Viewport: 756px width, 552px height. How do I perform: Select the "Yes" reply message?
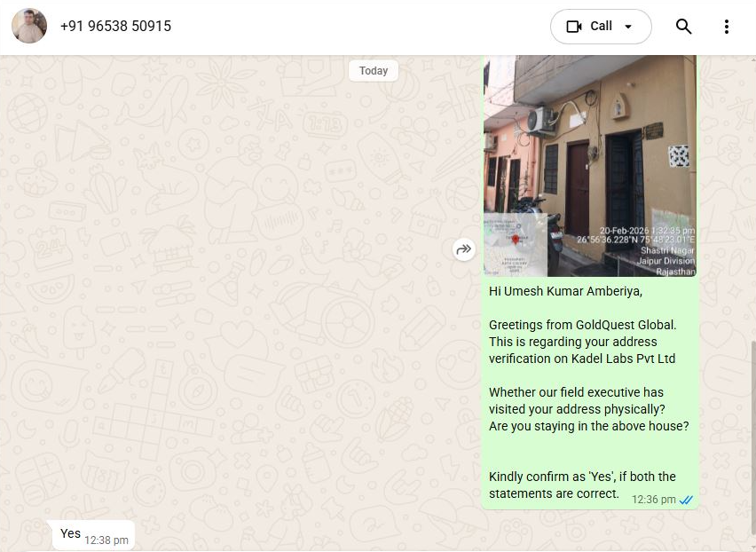tap(70, 533)
